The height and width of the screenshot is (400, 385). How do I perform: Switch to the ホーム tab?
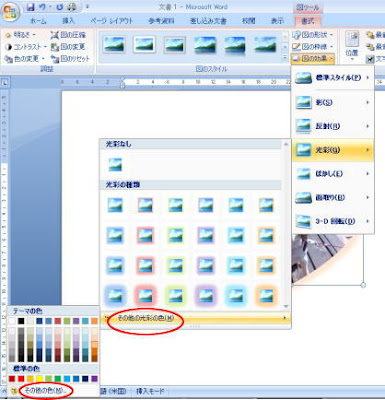pyautogui.click(x=38, y=21)
